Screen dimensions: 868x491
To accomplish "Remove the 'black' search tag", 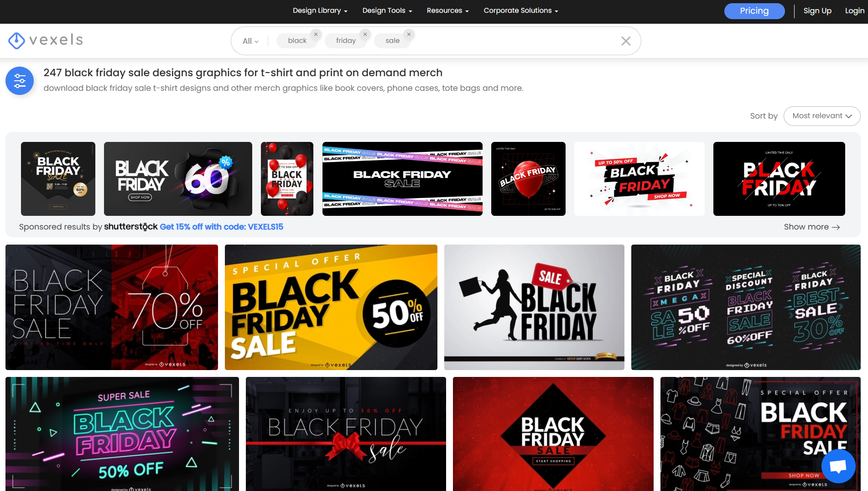I will [316, 34].
